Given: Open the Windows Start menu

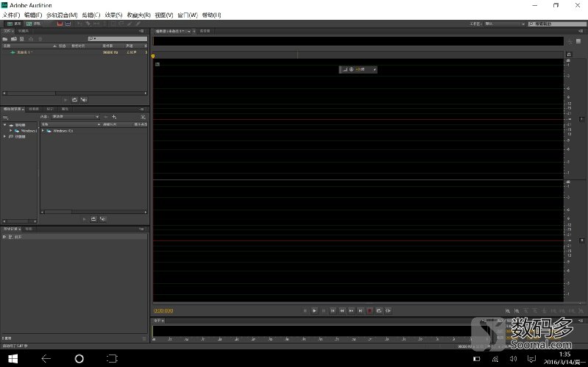Looking at the screenshot, I should [13, 359].
